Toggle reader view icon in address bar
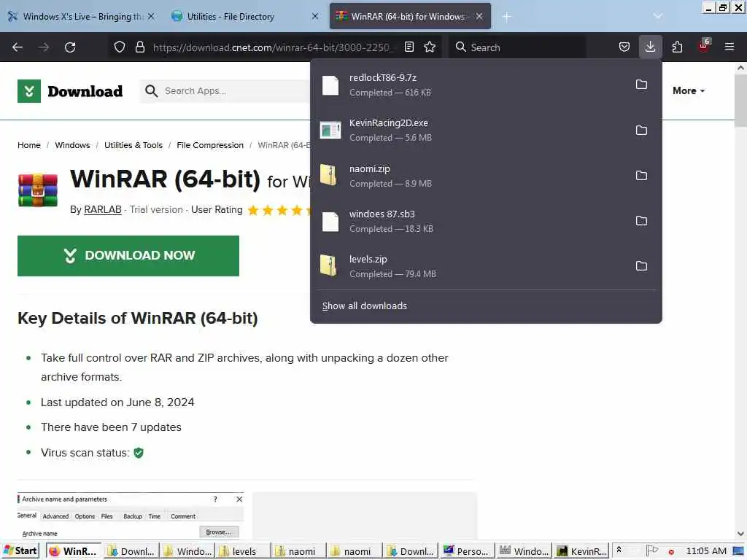This screenshot has width=747, height=560. [x=409, y=47]
